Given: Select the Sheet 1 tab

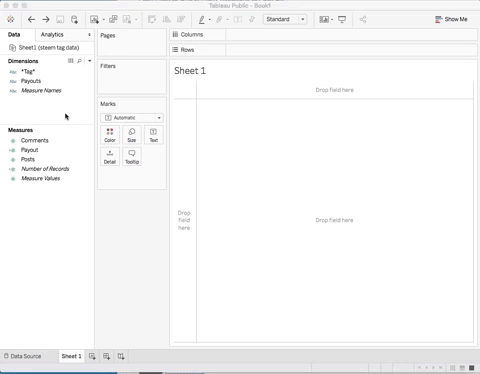Looking at the screenshot, I should (x=71, y=356).
